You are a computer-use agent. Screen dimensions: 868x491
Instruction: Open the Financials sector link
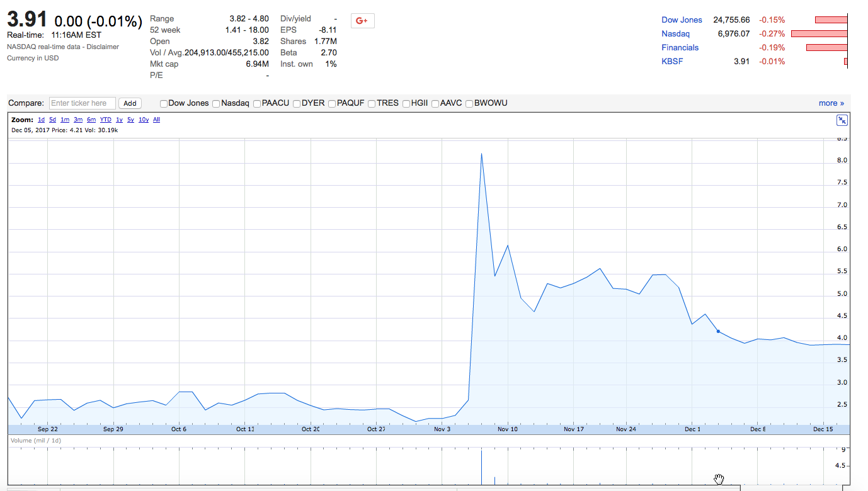click(680, 48)
